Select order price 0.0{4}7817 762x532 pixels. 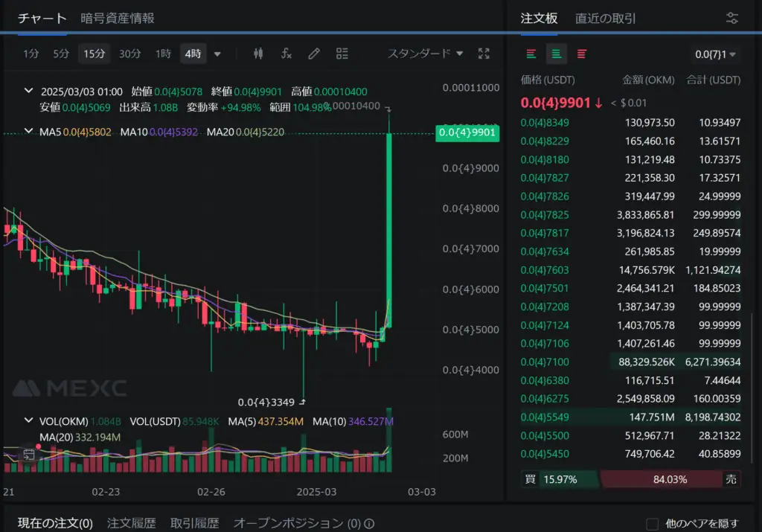[544, 233]
